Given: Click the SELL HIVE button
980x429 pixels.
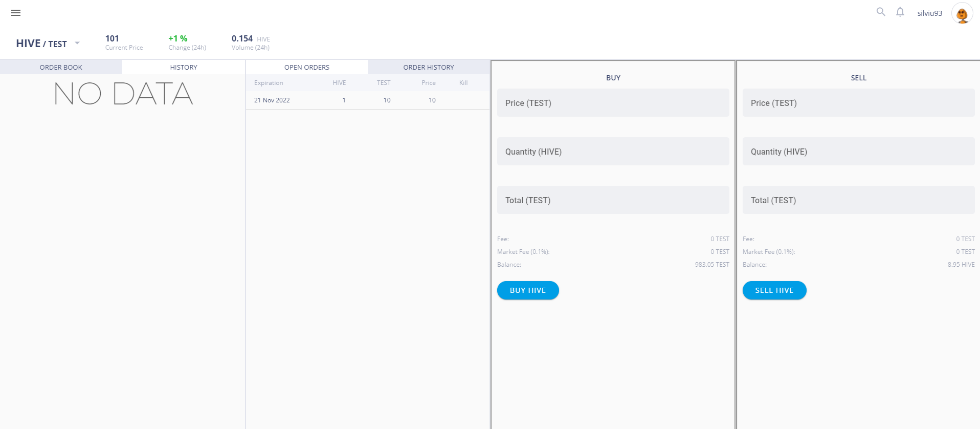Looking at the screenshot, I should [774, 290].
